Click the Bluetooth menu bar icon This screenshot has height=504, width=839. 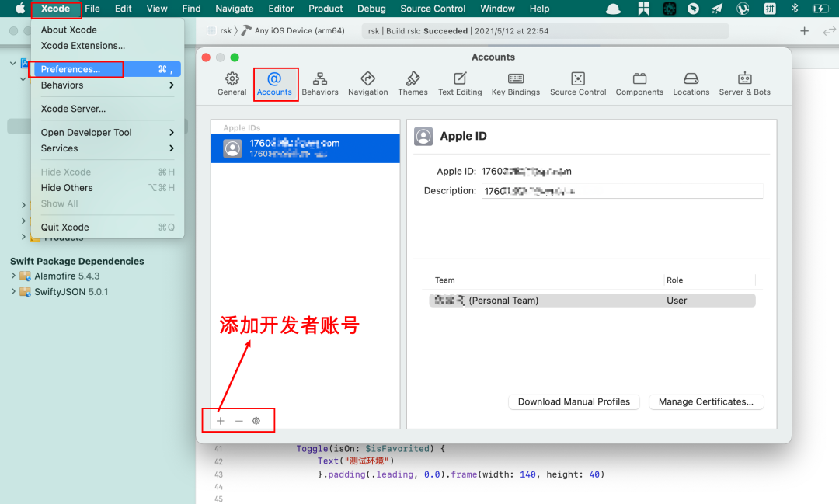click(795, 9)
